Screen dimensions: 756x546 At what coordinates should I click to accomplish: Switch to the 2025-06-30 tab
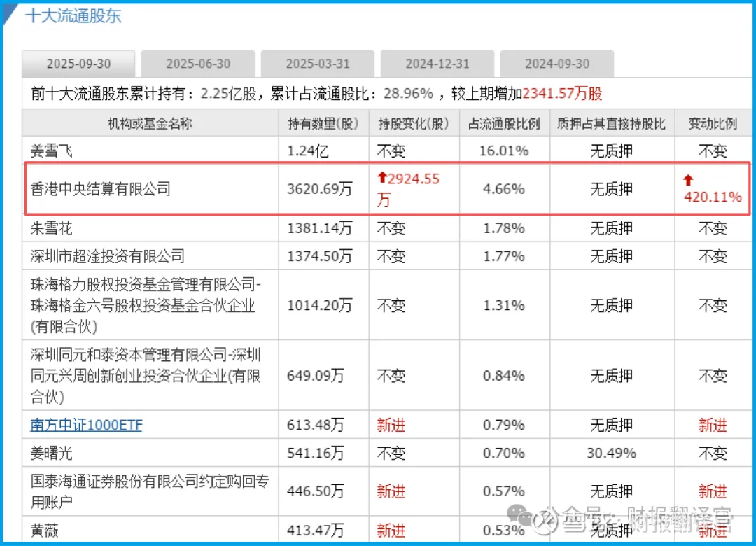(x=198, y=63)
